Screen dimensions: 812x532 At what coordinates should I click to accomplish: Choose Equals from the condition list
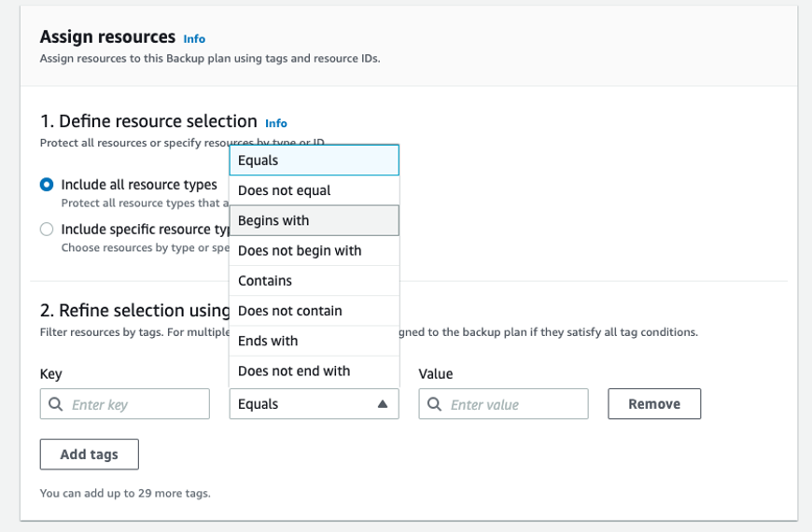[314, 161]
